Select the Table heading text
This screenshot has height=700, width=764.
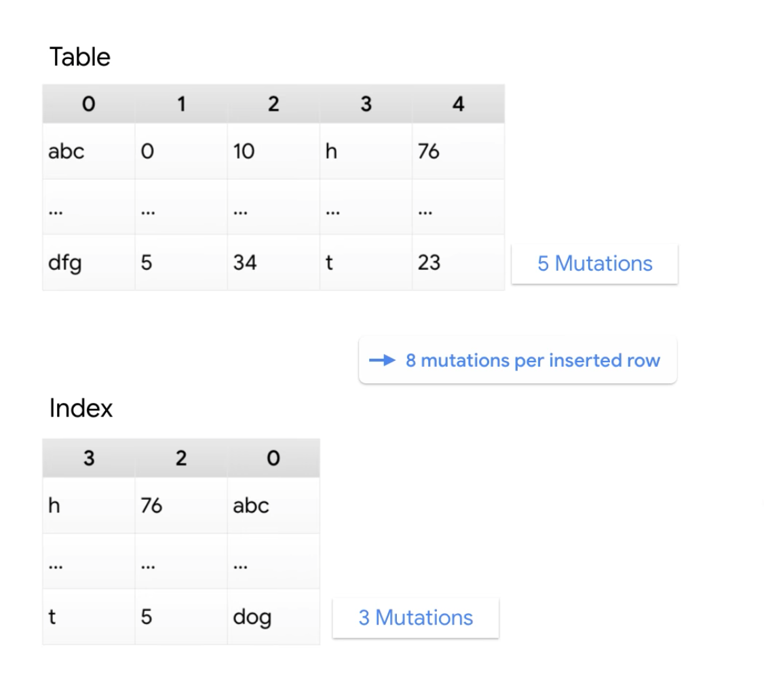click(x=79, y=57)
